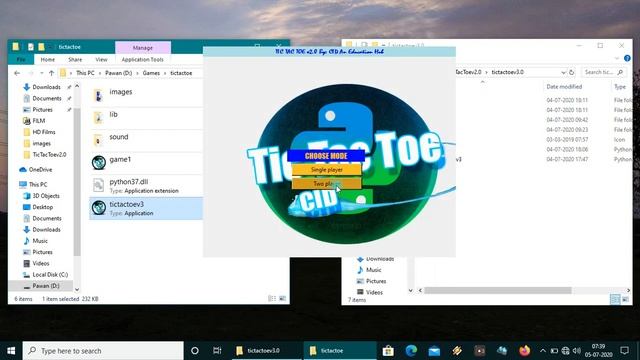Viewport: 640px width, 360px height.
Task: Open Videos in tictactoev3.0 window sidebar
Action: 374,292
